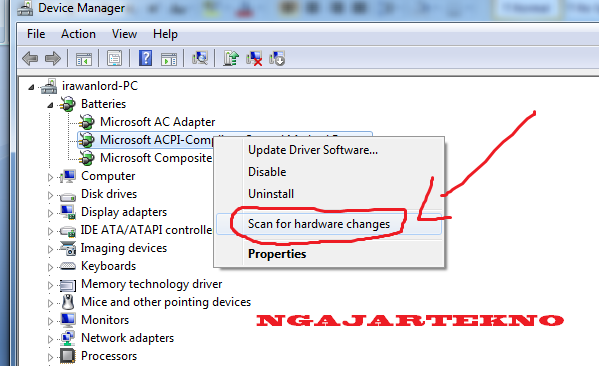
Task: Select the Disk drives label
Action: 109,194
